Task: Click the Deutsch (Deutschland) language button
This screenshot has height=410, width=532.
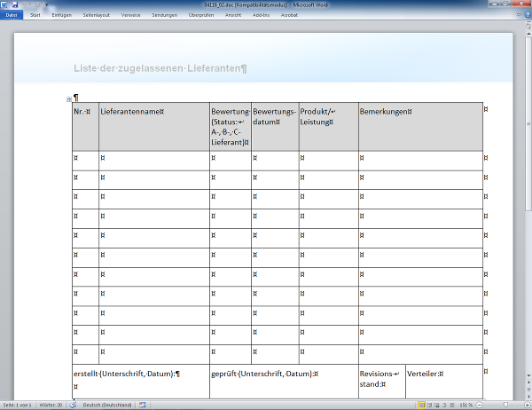Action: click(x=106, y=405)
